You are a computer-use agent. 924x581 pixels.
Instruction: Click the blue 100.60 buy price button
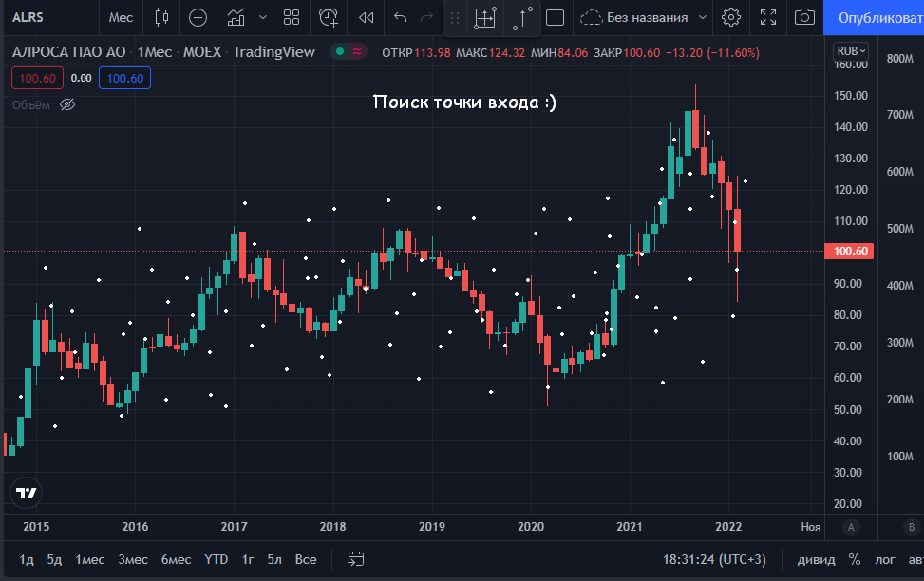coord(125,79)
